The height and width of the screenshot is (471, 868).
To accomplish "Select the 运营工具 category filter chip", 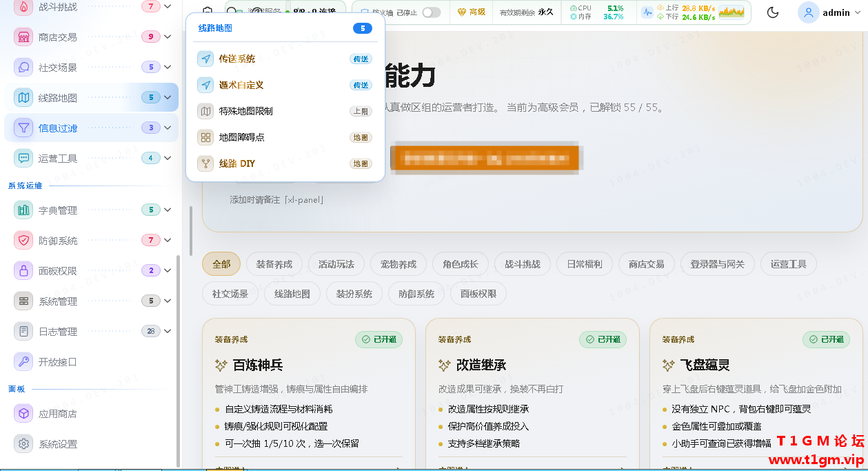I will point(789,264).
